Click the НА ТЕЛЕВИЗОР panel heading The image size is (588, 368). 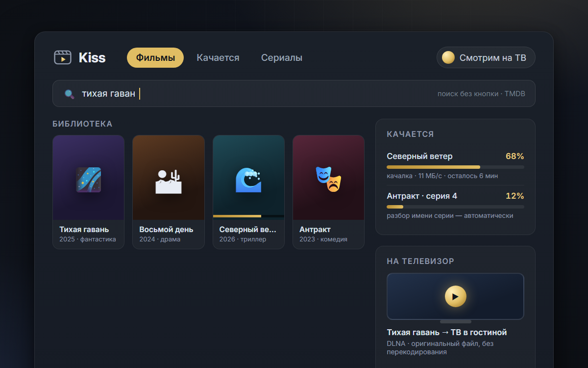pos(420,261)
